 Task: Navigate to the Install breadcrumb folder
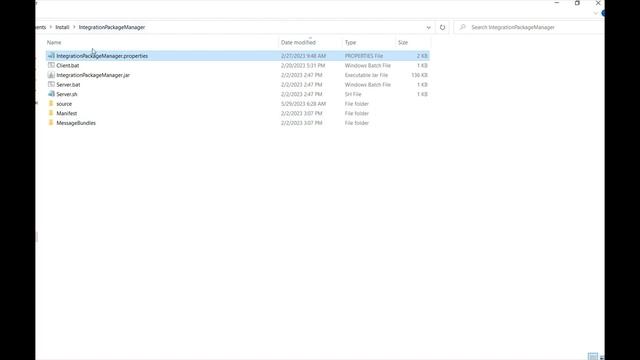click(x=62, y=27)
